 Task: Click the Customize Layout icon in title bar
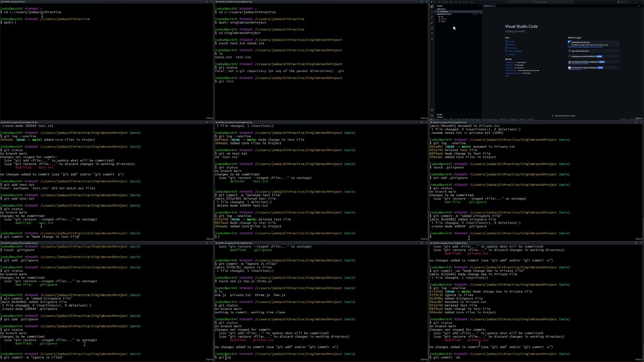tap(627, 2)
